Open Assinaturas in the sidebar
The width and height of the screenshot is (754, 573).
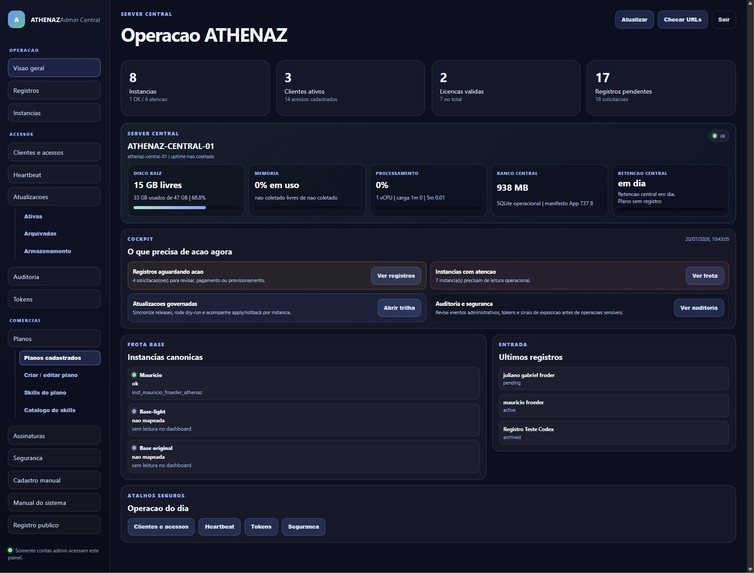coord(54,436)
